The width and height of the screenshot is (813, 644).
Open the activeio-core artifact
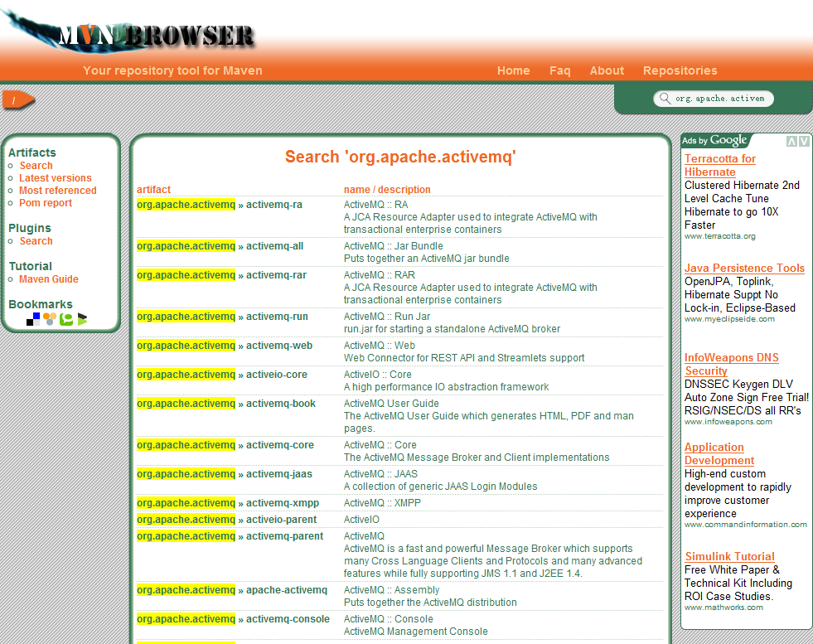276,375
